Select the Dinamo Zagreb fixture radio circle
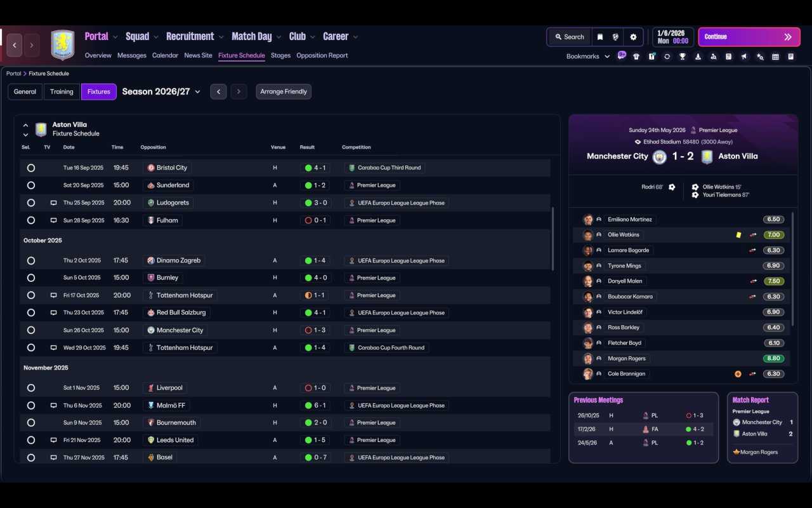812x508 pixels. point(31,260)
